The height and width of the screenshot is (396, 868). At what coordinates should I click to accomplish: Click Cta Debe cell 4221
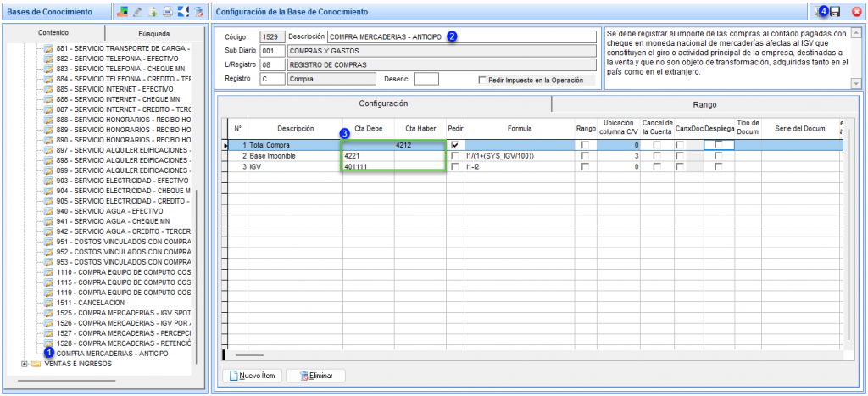click(369, 156)
